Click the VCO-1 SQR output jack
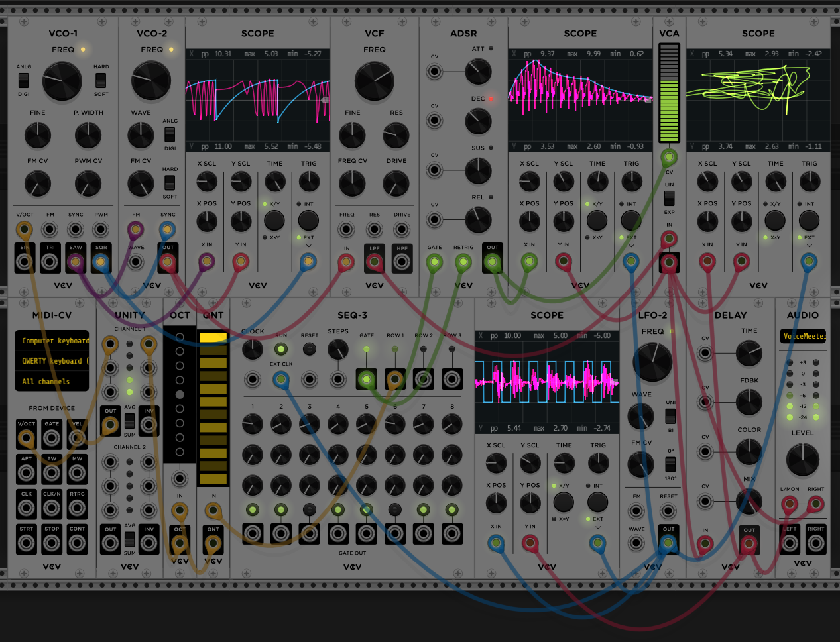The image size is (840, 642). point(100,262)
